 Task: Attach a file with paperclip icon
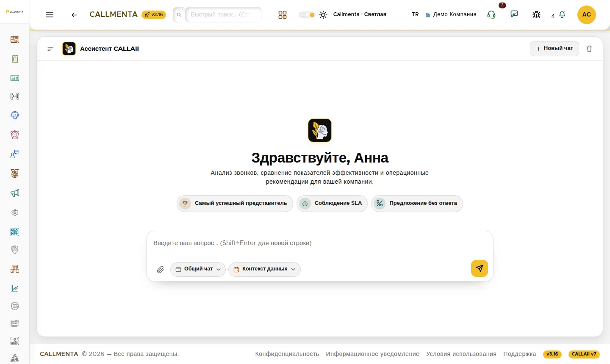[160, 270]
